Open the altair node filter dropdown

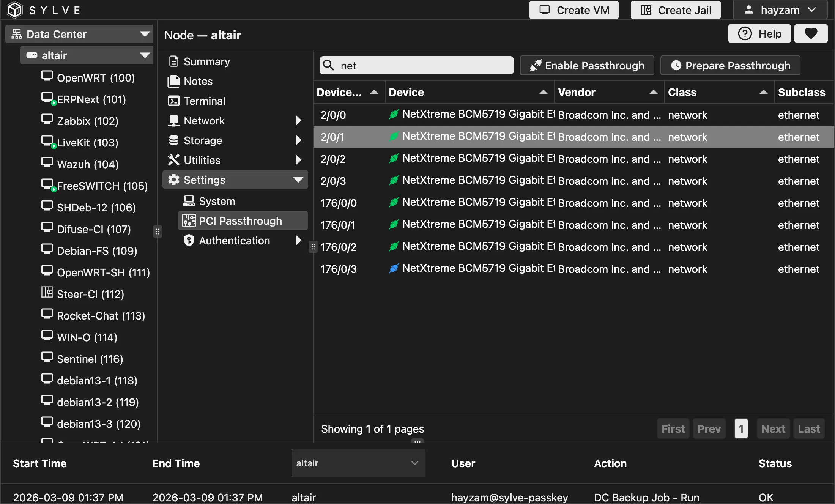tap(358, 463)
